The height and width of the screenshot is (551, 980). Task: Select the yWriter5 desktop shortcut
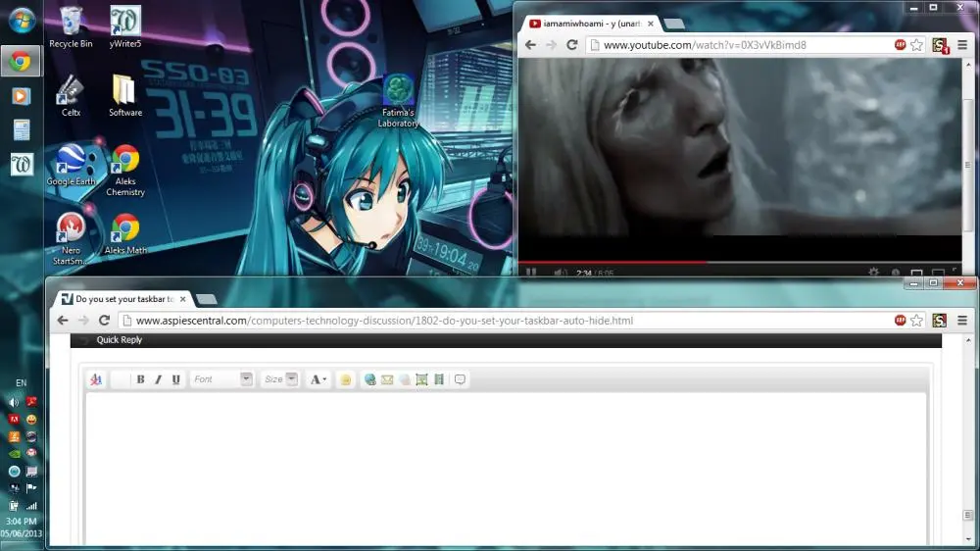pyautogui.click(x=125, y=27)
